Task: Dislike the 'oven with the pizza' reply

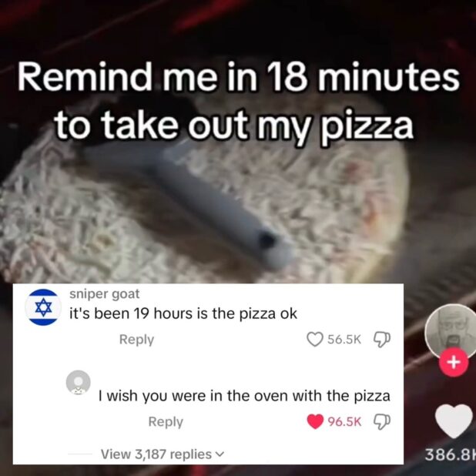Action: [382, 421]
